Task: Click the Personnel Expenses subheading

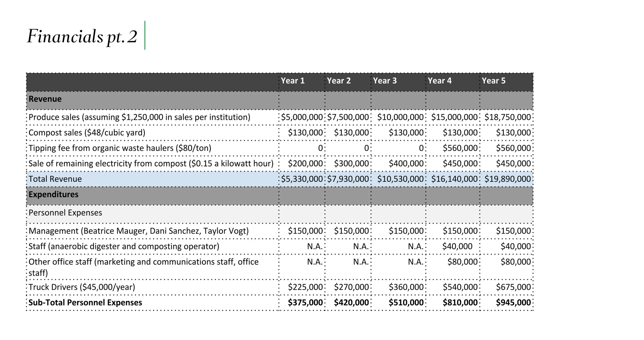Action: 65,213
